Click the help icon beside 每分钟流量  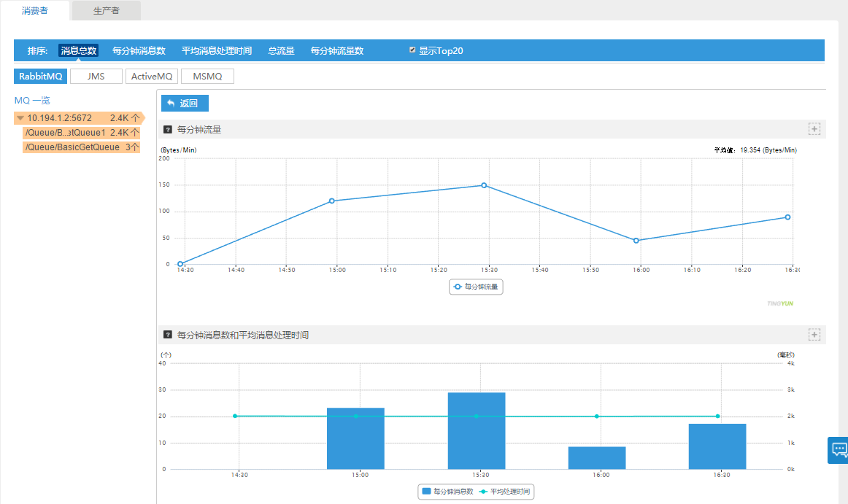pos(168,130)
